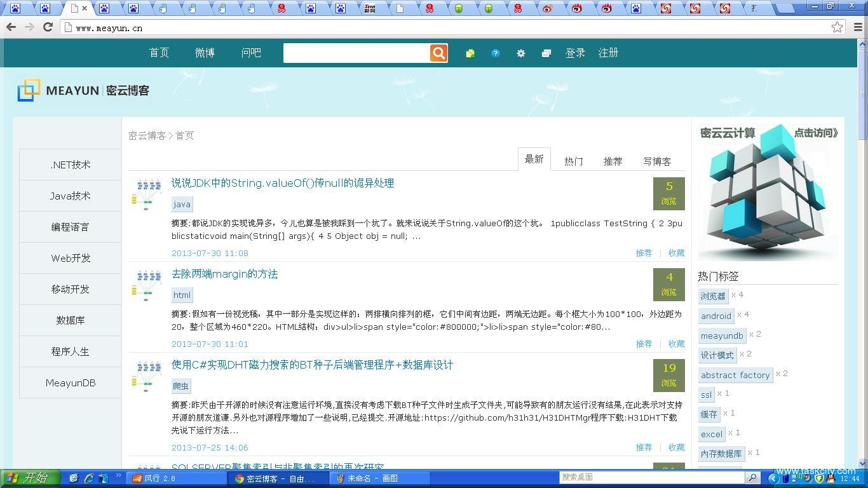Click avatar thumbnail of String.valueOf post

(x=147, y=194)
